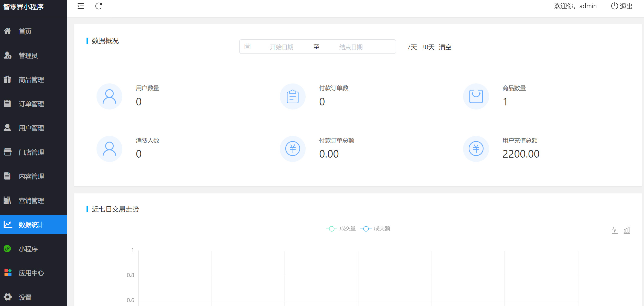Switch chart to line view icon
This screenshot has width=644, height=306.
click(615, 230)
